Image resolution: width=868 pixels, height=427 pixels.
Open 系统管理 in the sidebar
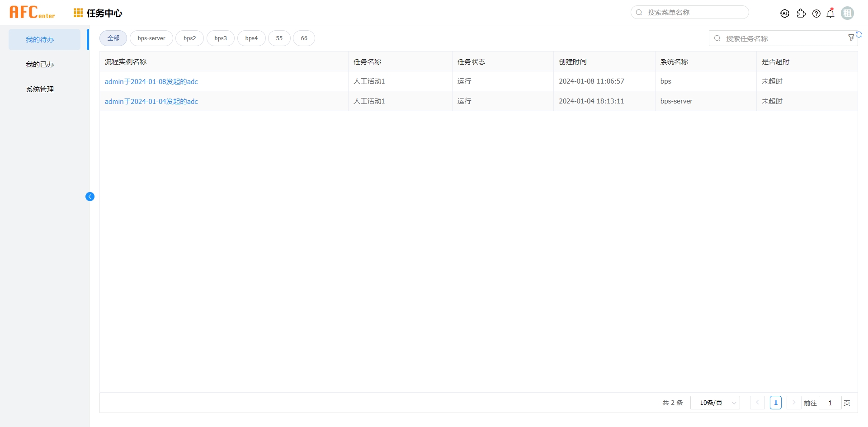click(x=39, y=89)
